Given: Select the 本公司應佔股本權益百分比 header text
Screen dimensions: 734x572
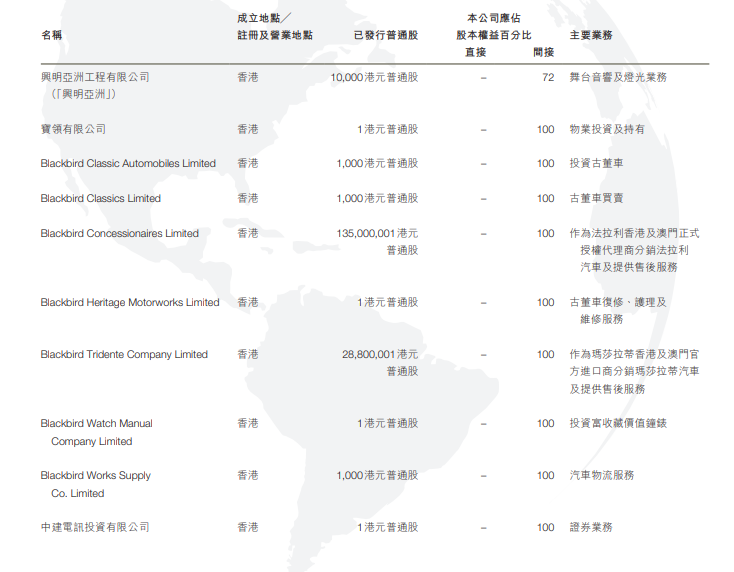Looking at the screenshot, I should pos(507,26).
